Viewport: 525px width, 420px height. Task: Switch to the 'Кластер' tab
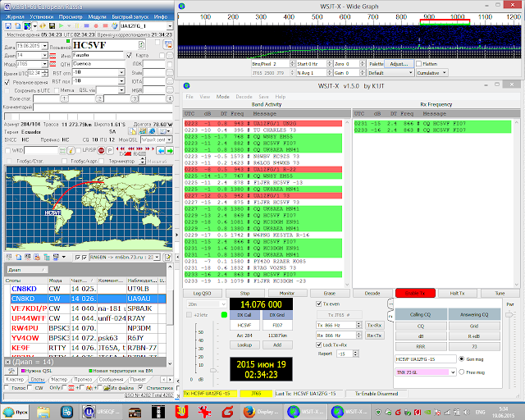click(x=15, y=380)
